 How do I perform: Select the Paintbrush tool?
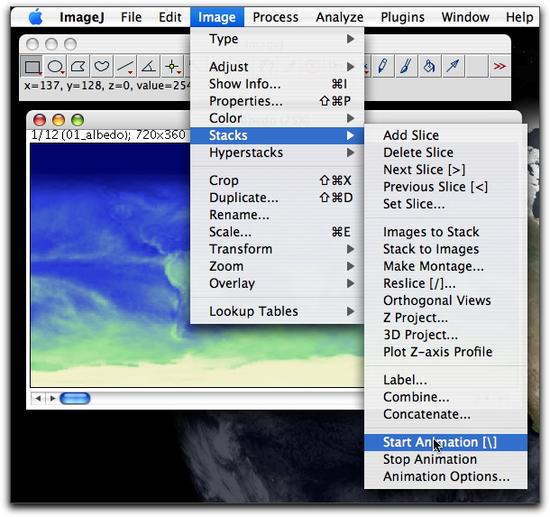406,66
